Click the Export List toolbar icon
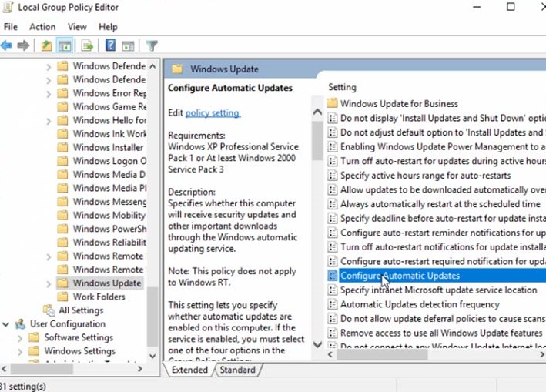The height and width of the screenshot is (392, 546). pos(87,45)
